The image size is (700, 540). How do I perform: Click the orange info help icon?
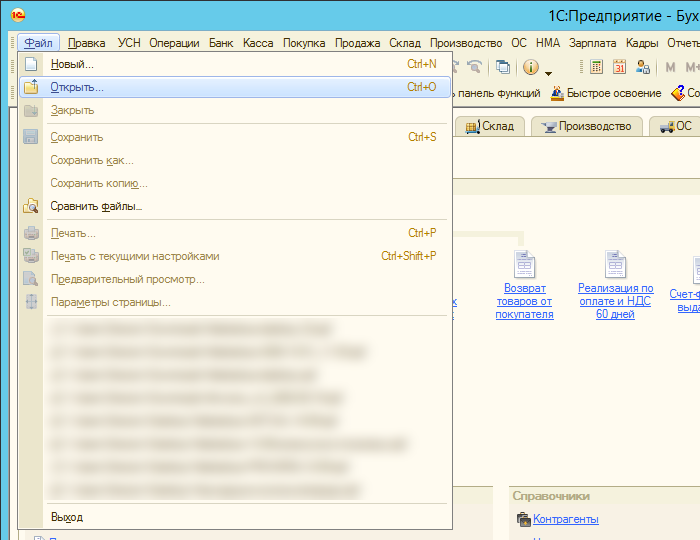coord(530,67)
